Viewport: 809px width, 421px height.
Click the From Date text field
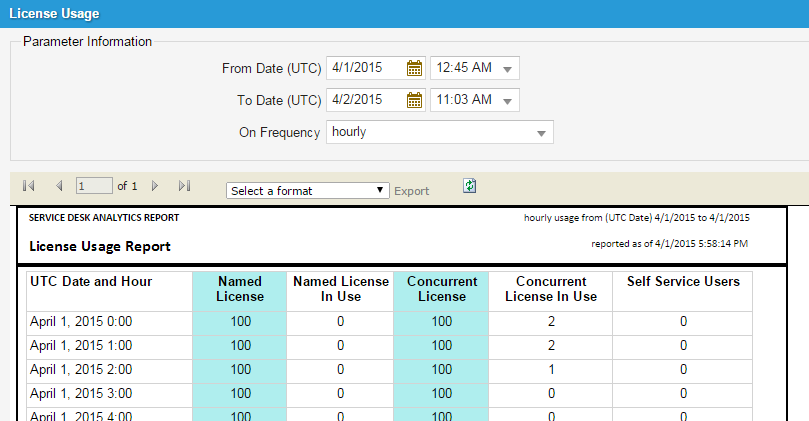pyautogui.click(x=366, y=68)
